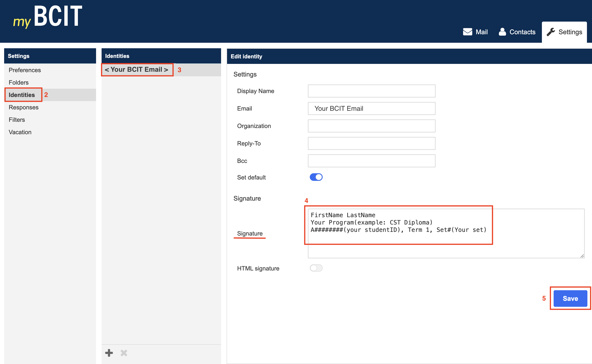Screen dimensions: 592x364
Task: Click the Mail envelope icon
Action: tap(467, 32)
